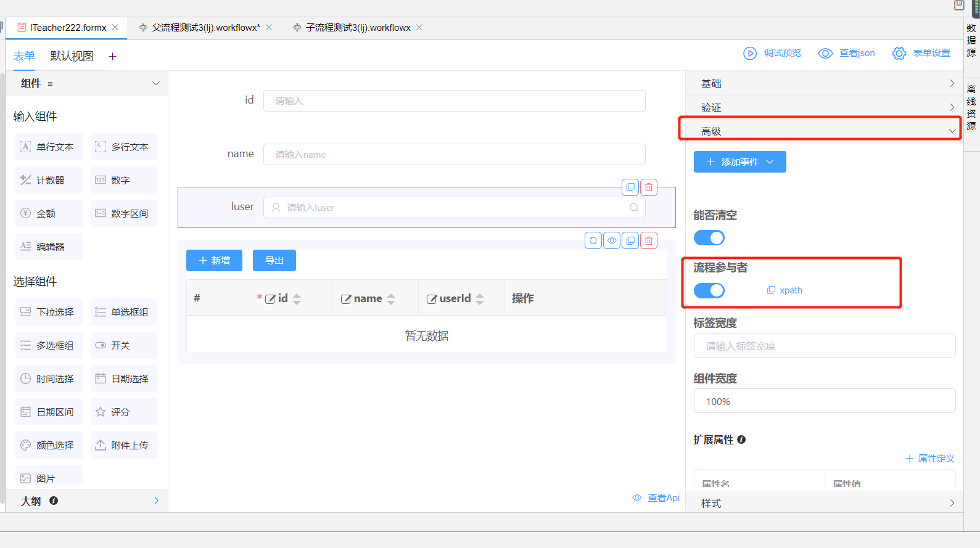980x548 pixels.
Task: Open the 查看Api link
Action: point(656,498)
